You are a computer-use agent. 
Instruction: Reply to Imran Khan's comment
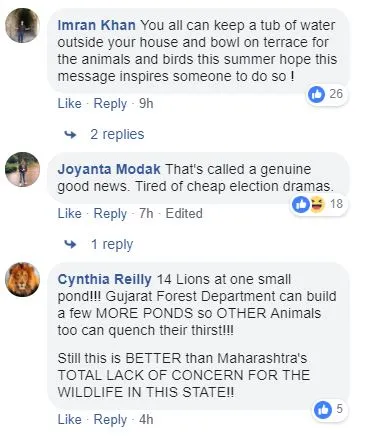click(x=110, y=104)
